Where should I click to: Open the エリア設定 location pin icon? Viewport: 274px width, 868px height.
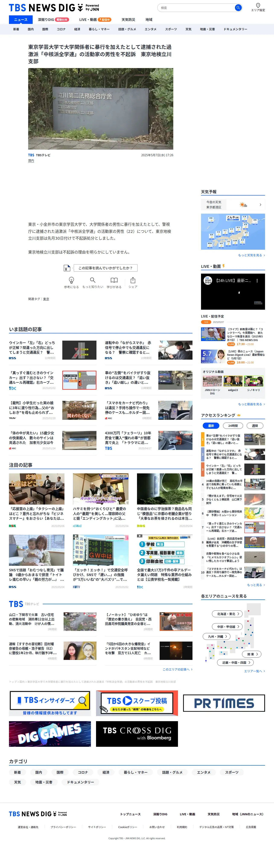coord(258,5)
